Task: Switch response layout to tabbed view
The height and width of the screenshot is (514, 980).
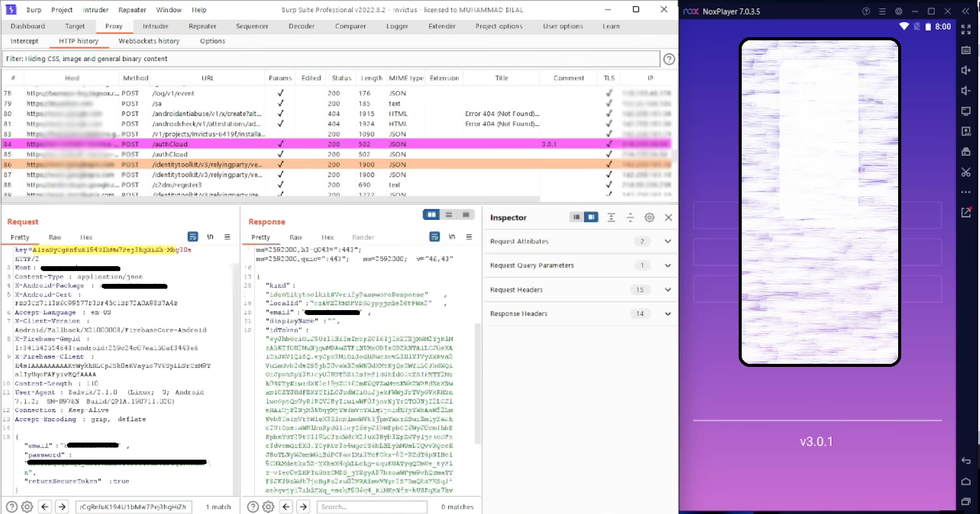Action: click(466, 215)
